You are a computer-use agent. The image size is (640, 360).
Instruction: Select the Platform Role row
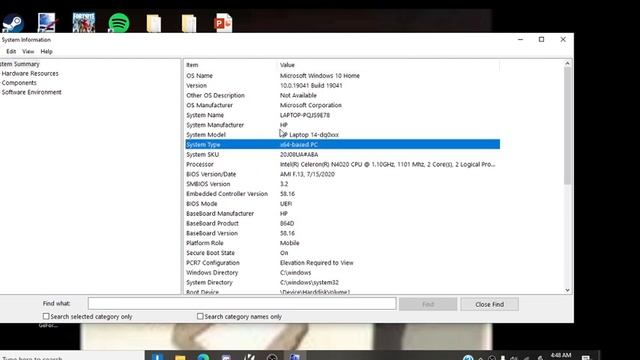342,243
